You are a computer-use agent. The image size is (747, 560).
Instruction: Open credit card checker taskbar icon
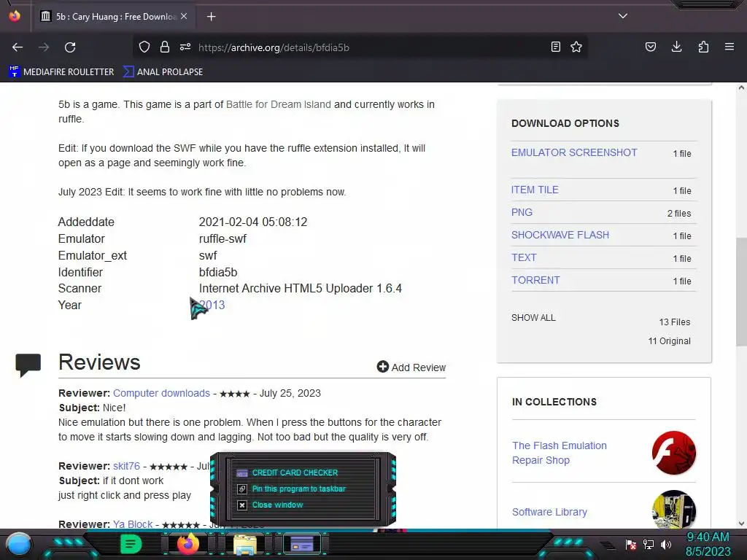click(x=302, y=544)
